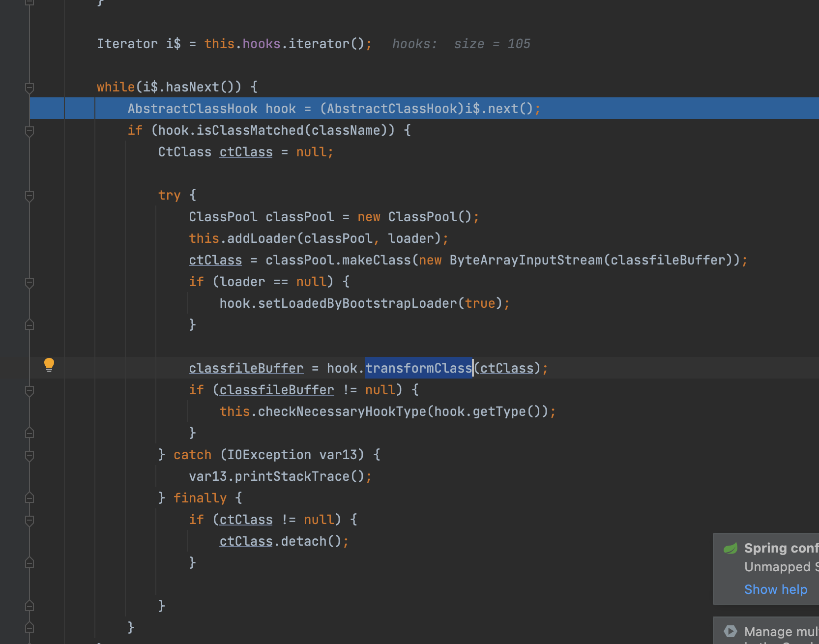Fold the 'if (ctClass != null)' block
The width and height of the screenshot is (819, 644).
click(x=29, y=520)
